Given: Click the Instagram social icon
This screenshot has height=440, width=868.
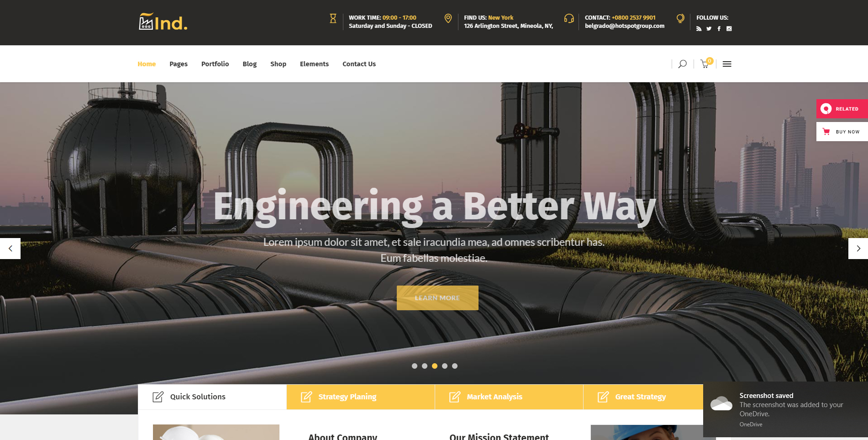Looking at the screenshot, I should pyautogui.click(x=729, y=29).
